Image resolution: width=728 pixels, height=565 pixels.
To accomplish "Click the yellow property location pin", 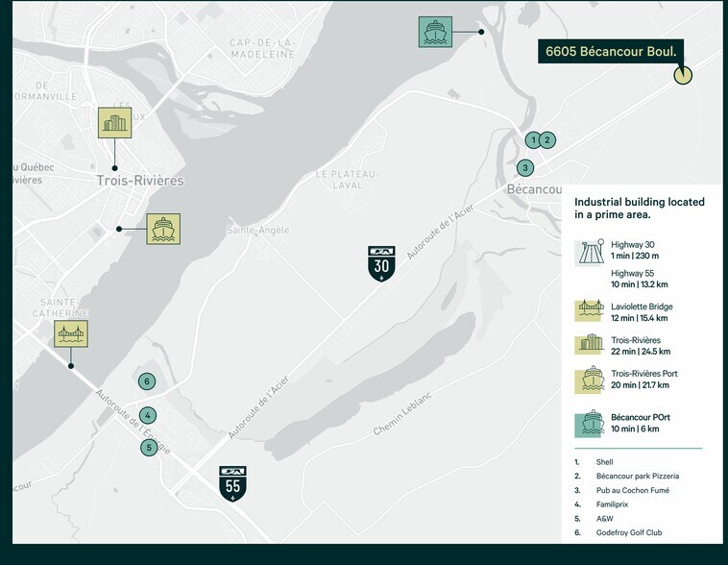I will click(x=683, y=75).
